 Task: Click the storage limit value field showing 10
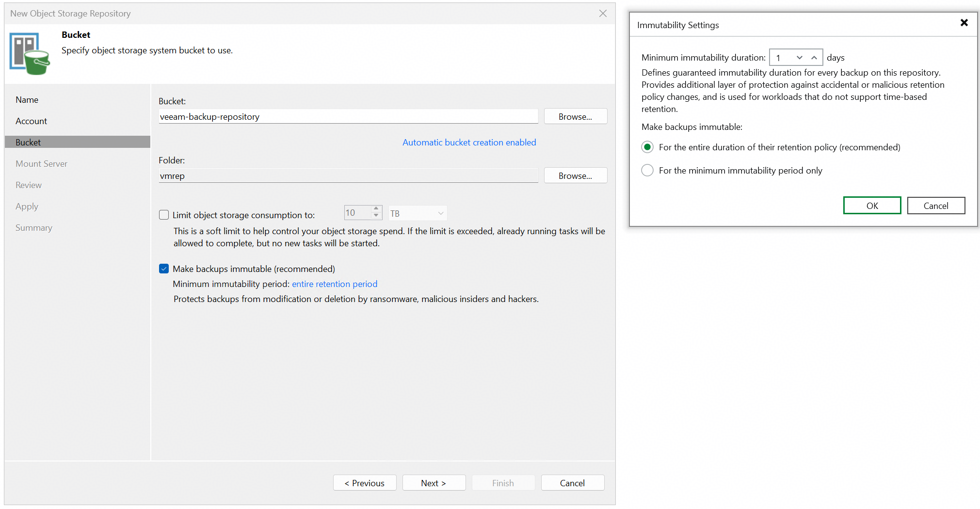tap(357, 213)
